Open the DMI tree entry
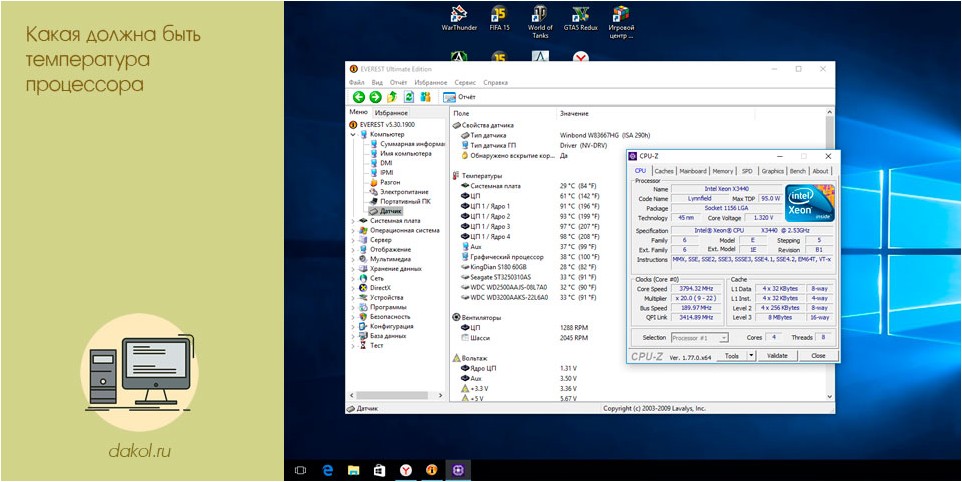Screen dimensions: 962x482 pos(381,163)
